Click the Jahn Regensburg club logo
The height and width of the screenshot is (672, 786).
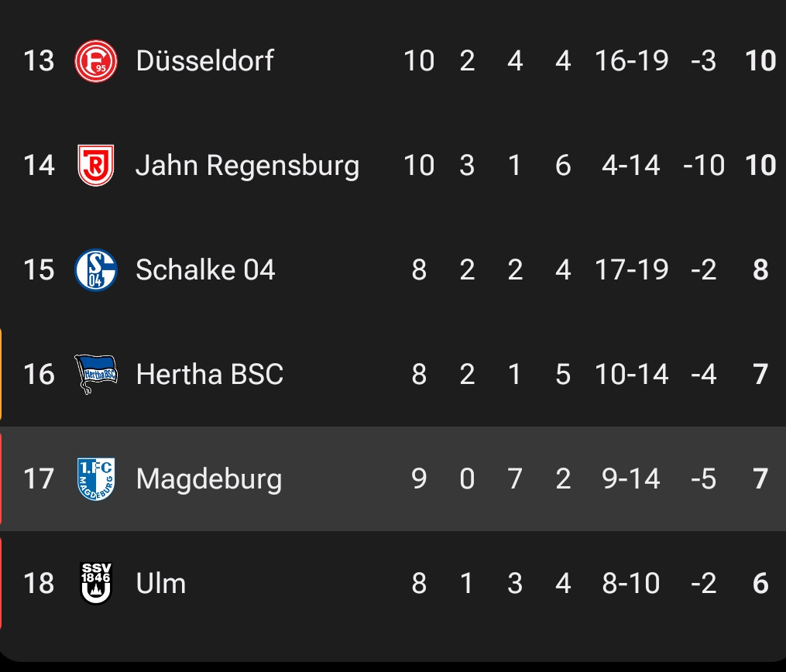pyautogui.click(x=96, y=166)
